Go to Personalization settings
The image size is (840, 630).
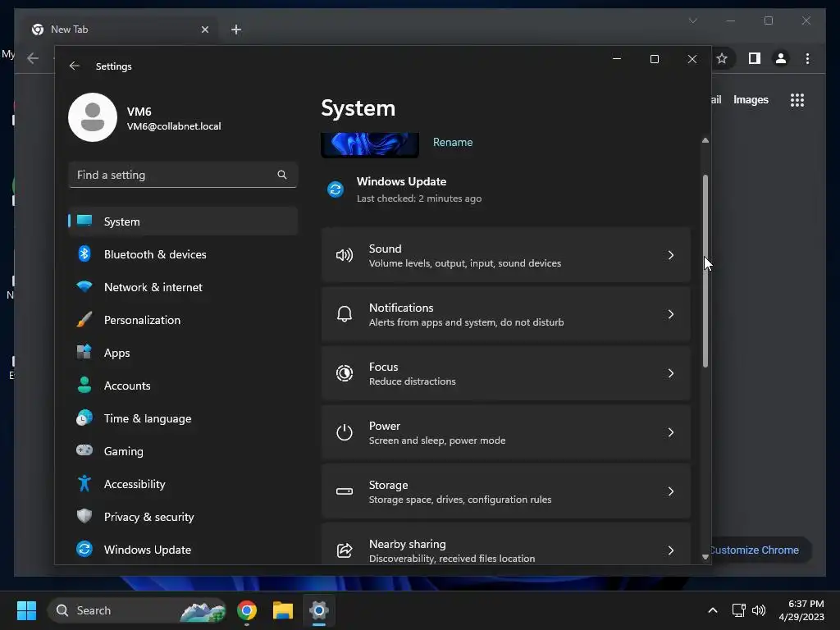pyautogui.click(x=183, y=320)
